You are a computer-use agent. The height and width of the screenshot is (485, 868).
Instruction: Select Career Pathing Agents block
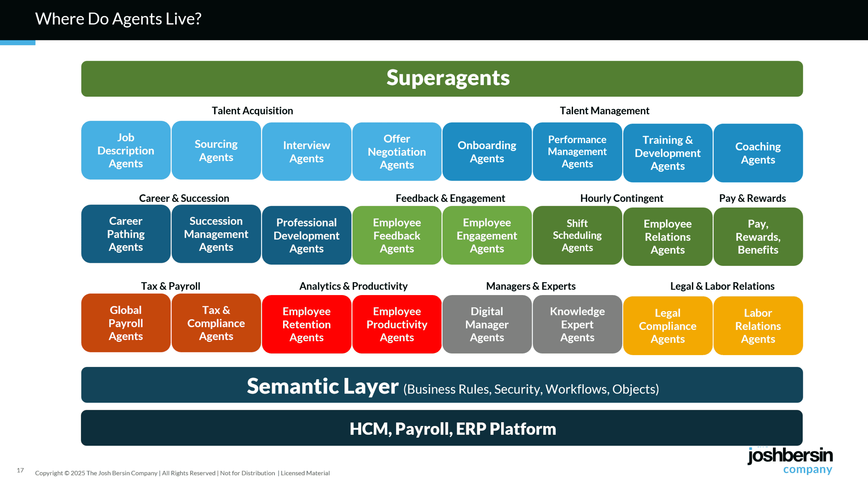point(126,234)
